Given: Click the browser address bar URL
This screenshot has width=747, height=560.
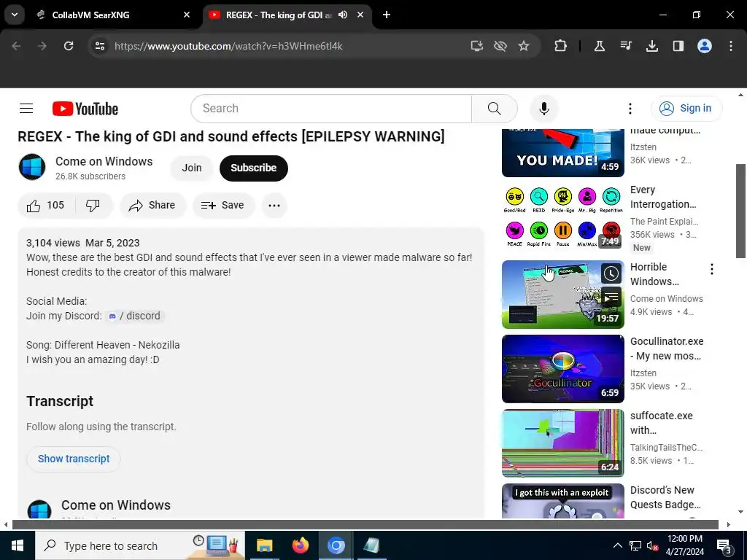Looking at the screenshot, I should click(x=228, y=46).
